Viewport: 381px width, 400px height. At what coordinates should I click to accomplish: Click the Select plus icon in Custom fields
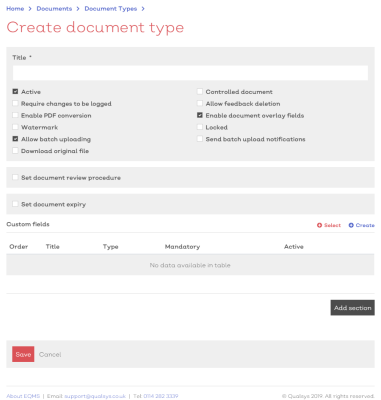319,225
